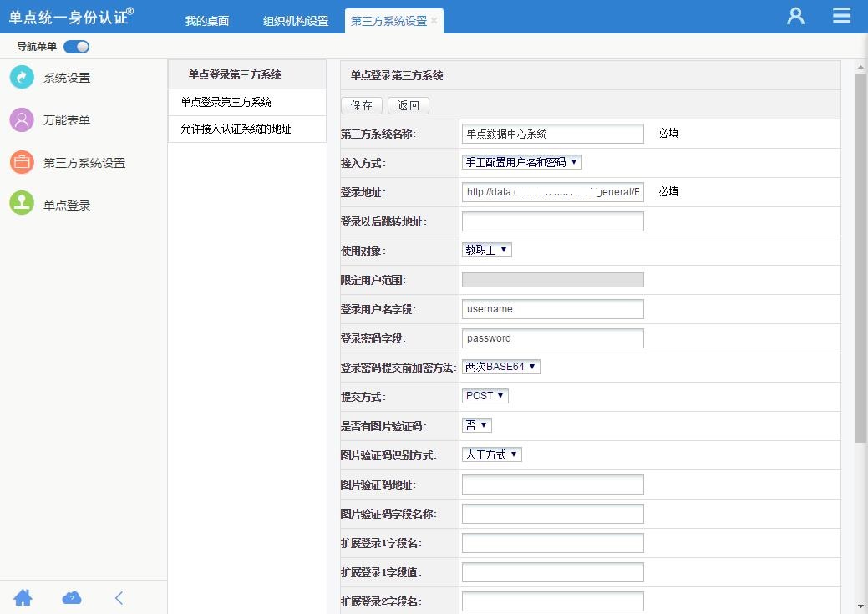Image resolution: width=868 pixels, height=614 pixels.
Task: Click the 图片验证码地址 input field
Action: tap(552, 485)
